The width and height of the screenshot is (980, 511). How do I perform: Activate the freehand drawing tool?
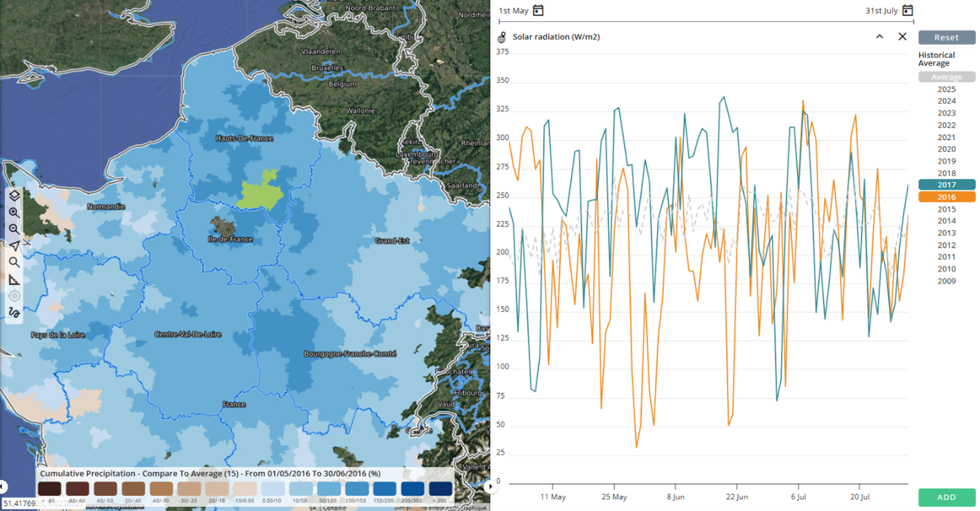pos(15,310)
